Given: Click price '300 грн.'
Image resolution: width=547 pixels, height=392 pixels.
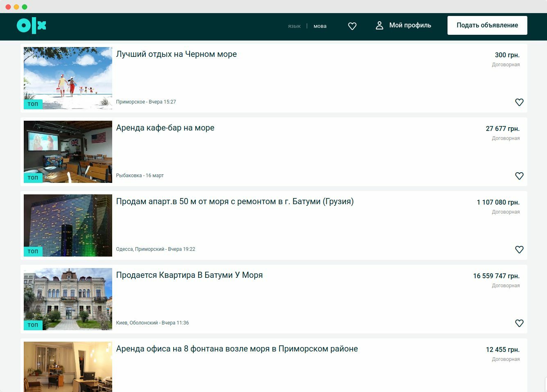Looking at the screenshot, I should pos(507,55).
